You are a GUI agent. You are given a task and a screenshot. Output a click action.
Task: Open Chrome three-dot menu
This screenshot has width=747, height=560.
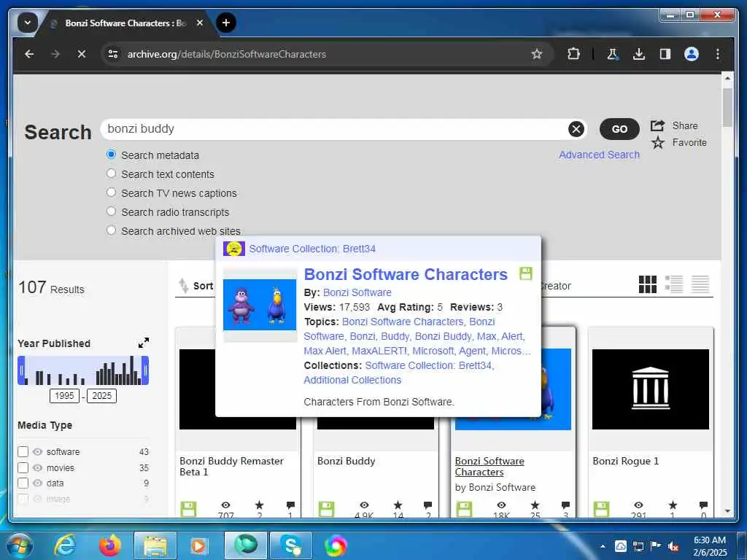[x=718, y=54]
